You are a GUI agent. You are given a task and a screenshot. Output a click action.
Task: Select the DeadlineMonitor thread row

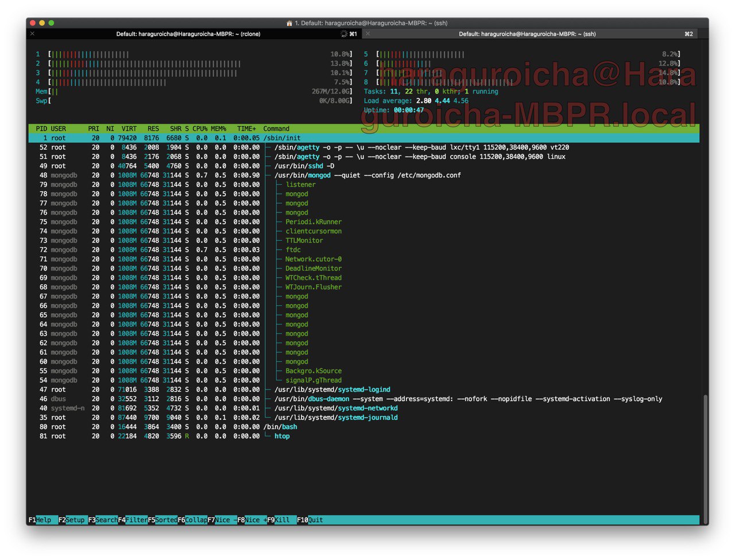coord(364,269)
